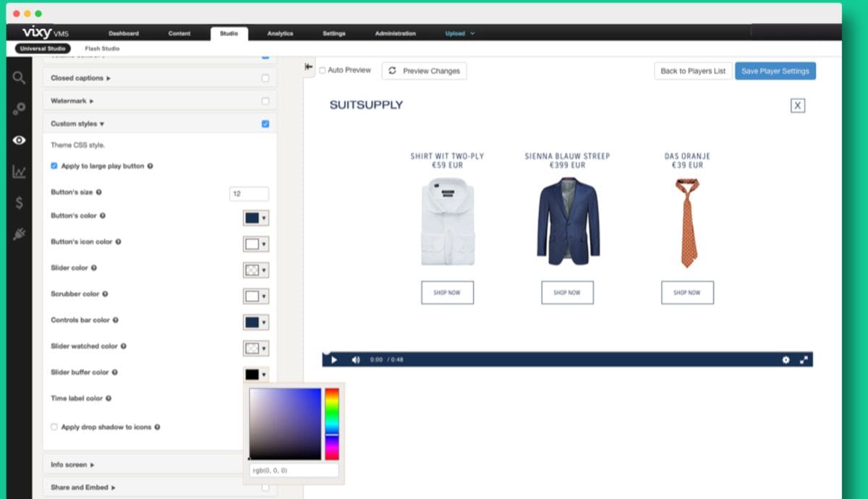Screen dimensions: 868x499
Task: Collapse the settings panel arrow icon
Action: pyautogui.click(x=309, y=67)
